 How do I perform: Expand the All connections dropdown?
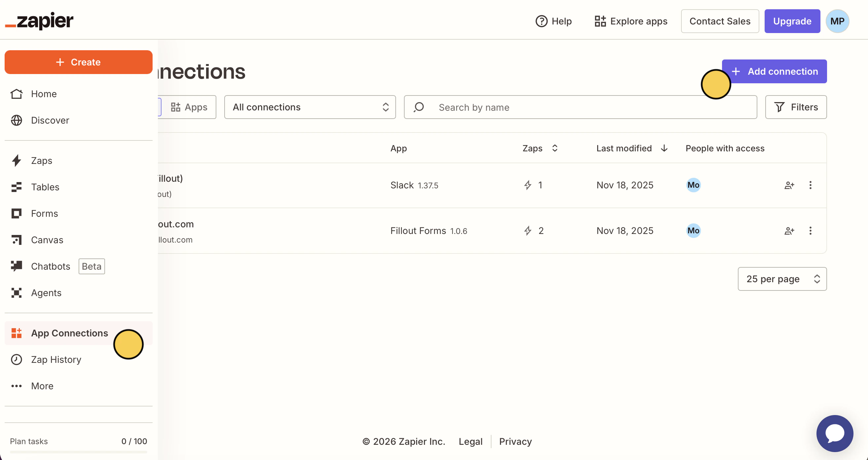(x=310, y=107)
